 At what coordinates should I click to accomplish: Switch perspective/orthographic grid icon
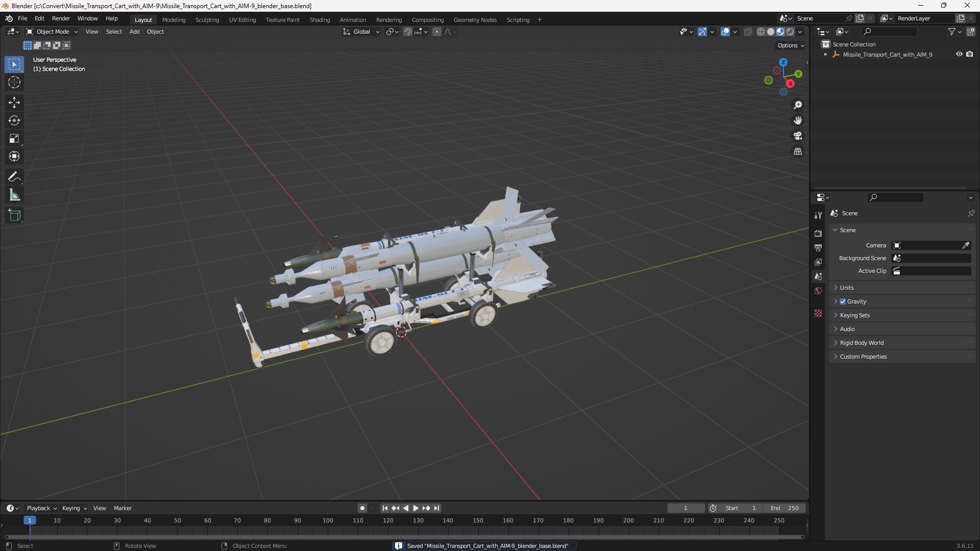798,152
